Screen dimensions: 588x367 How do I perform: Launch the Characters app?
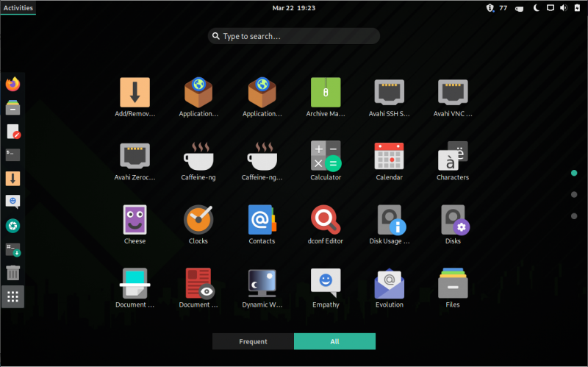pos(453,161)
